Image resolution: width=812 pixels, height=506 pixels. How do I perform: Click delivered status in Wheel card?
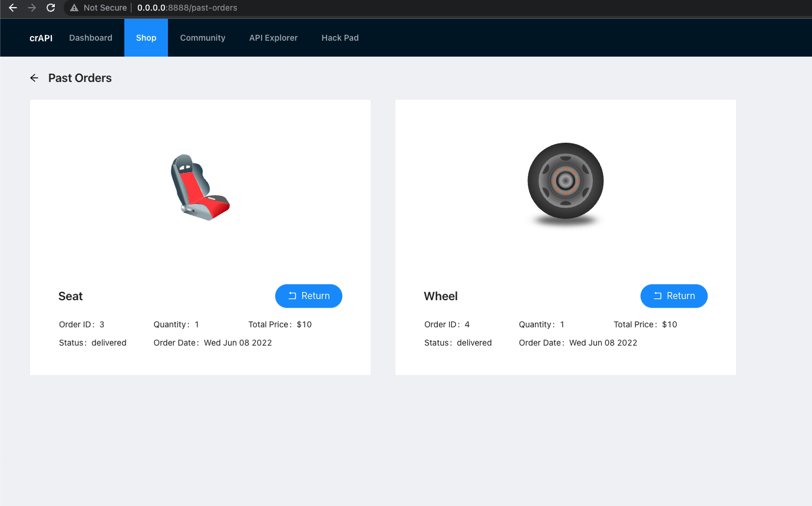(474, 343)
